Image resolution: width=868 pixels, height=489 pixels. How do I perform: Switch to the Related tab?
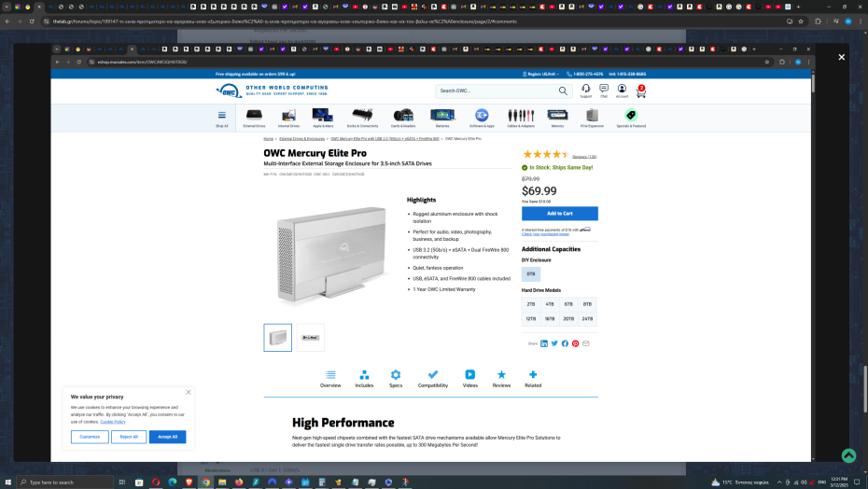pyautogui.click(x=533, y=379)
